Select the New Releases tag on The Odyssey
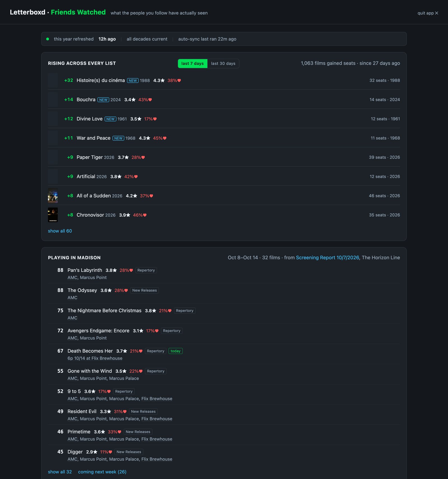This screenshot has width=448, height=479. [144, 290]
